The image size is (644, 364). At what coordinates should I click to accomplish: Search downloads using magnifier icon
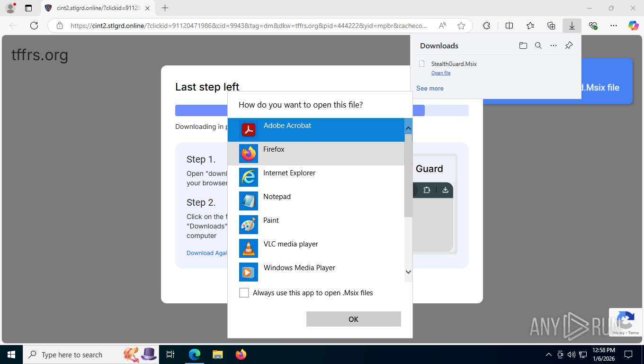point(538,45)
